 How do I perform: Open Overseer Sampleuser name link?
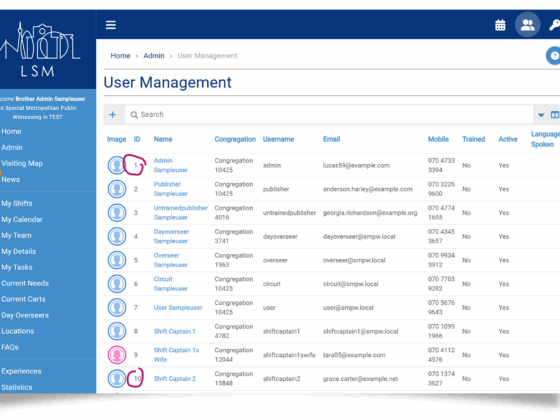pyautogui.click(x=171, y=260)
